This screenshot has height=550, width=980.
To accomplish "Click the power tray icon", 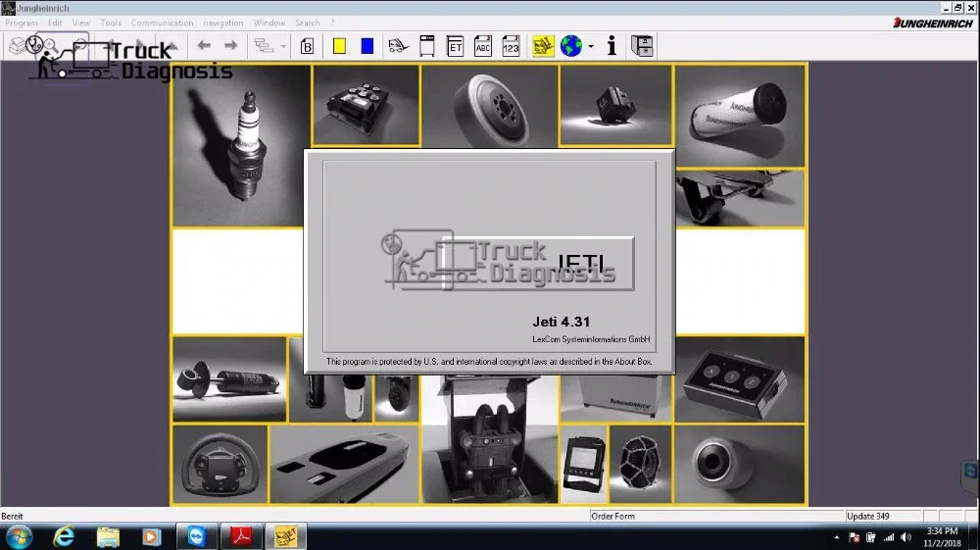I will coord(870,537).
